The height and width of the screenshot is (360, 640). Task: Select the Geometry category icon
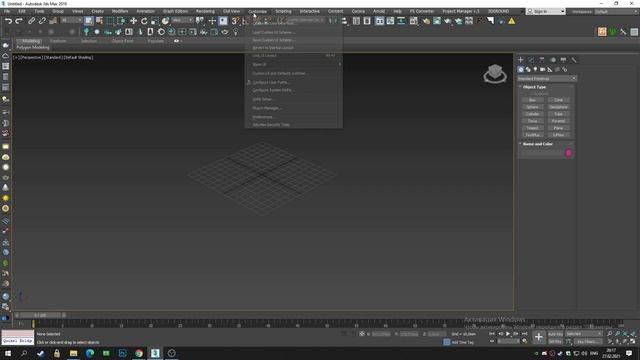tap(521, 69)
